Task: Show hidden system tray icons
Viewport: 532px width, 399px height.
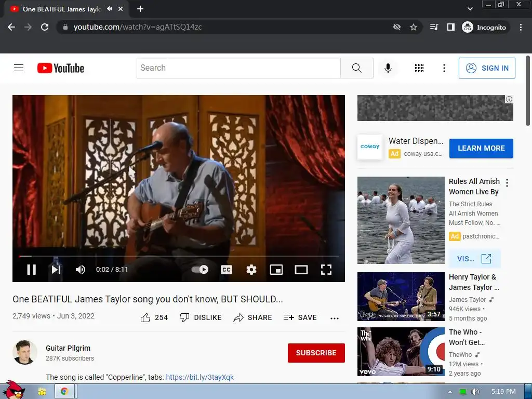Action: point(450,392)
